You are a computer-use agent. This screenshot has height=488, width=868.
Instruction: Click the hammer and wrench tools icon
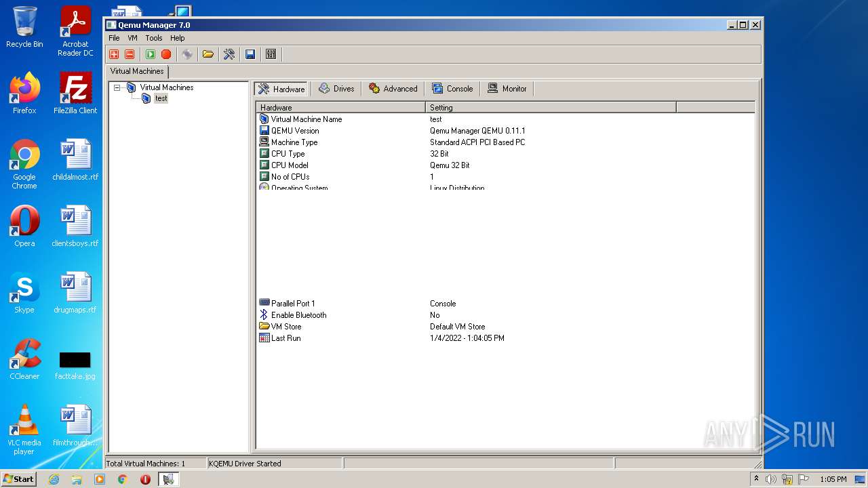229,54
